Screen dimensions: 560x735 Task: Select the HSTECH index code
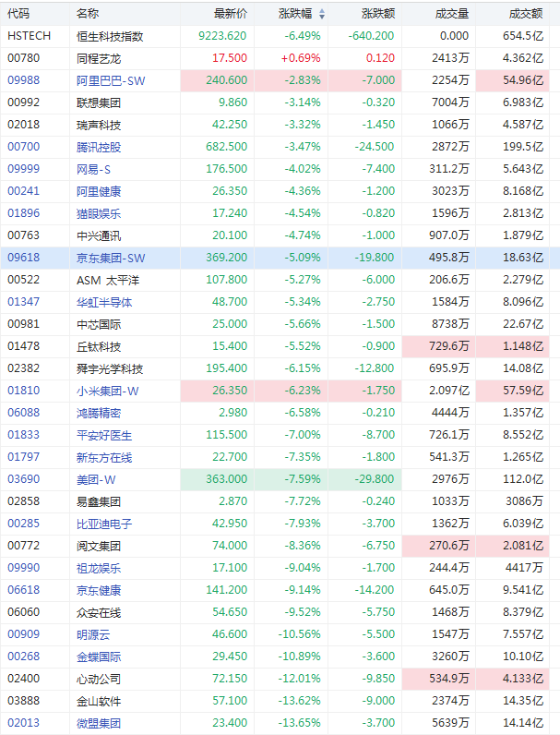coord(29,36)
